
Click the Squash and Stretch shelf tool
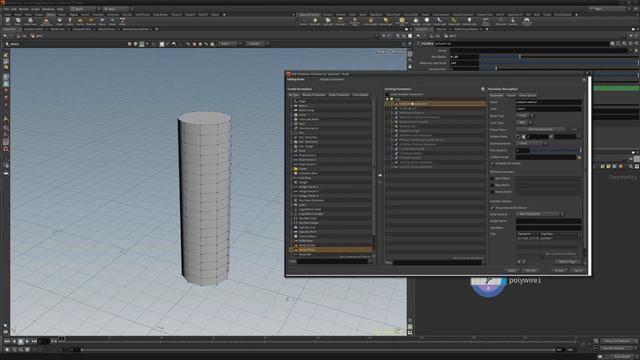click(x=46, y=21)
